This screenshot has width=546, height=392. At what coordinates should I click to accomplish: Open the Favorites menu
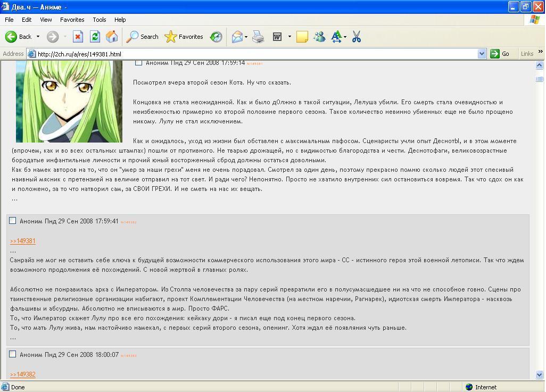(72, 20)
